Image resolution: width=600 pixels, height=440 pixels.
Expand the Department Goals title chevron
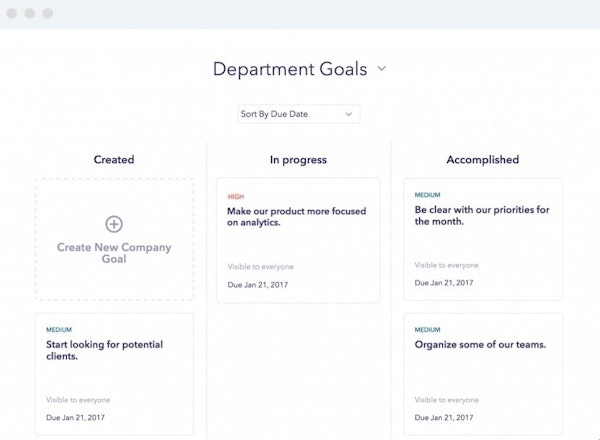pyautogui.click(x=381, y=69)
